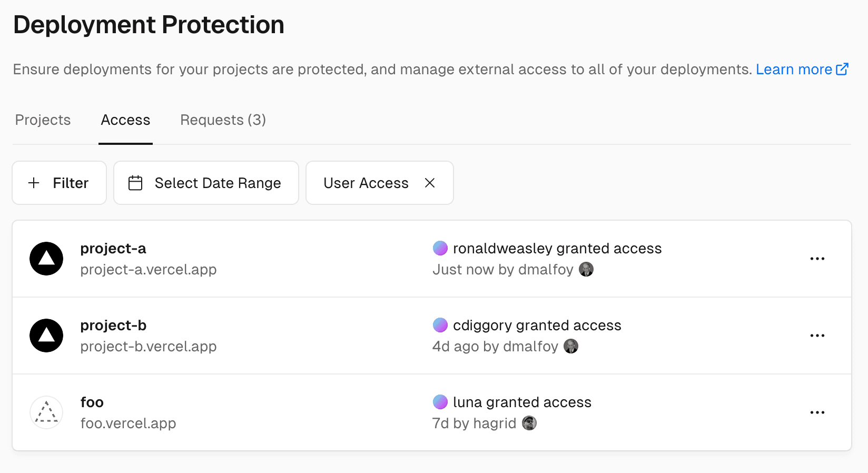The image size is (868, 473).
Task: Click cdiggory's gradient avatar
Action: (x=440, y=325)
